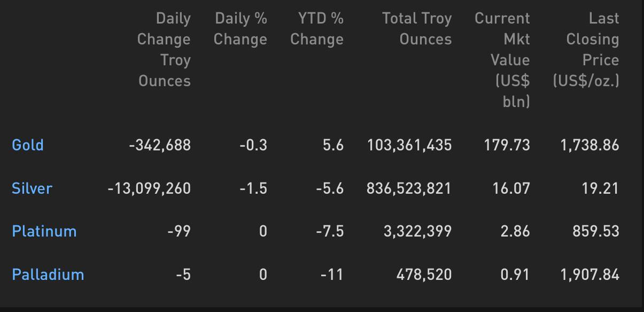Open the Palladium link

click(48, 275)
